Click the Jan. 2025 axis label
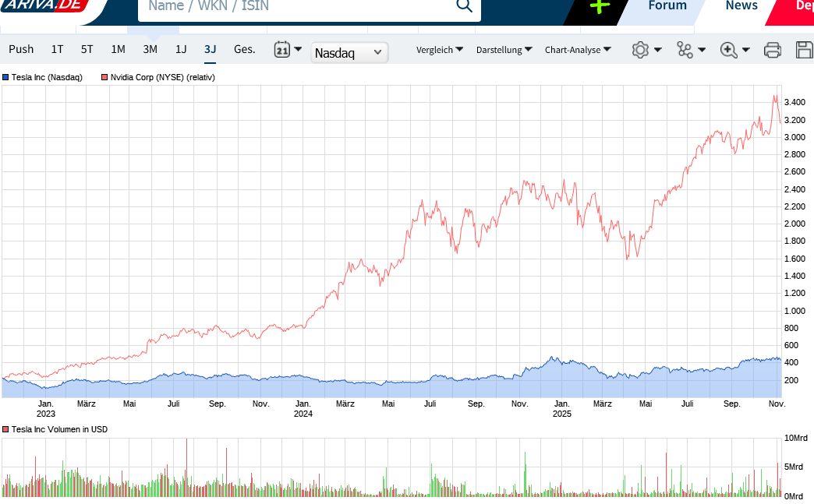 pos(561,409)
